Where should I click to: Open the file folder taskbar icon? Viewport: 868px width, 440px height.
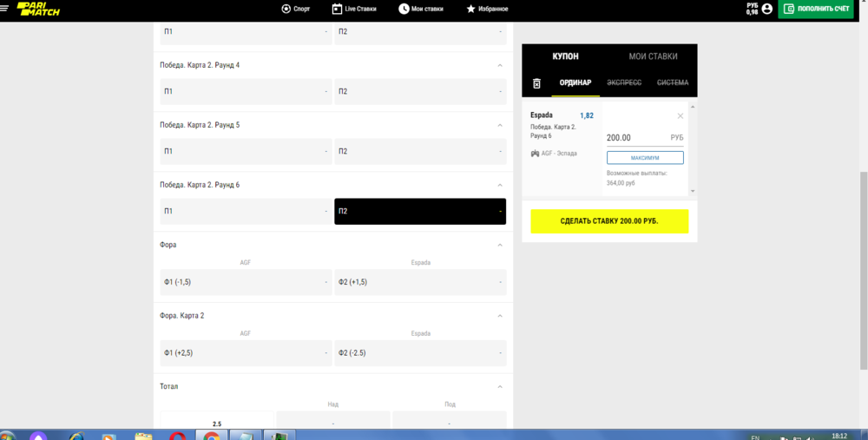[143, 437]
